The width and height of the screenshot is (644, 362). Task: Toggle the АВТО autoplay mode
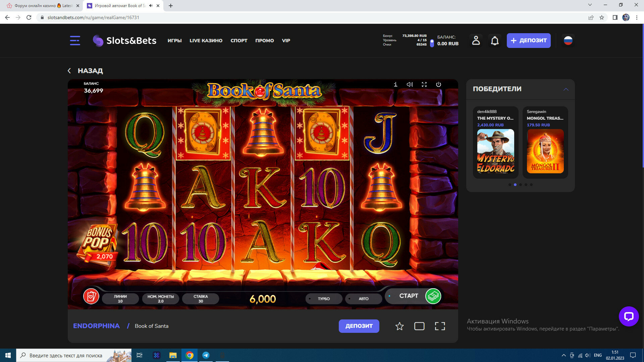click(x=363, y=299)
